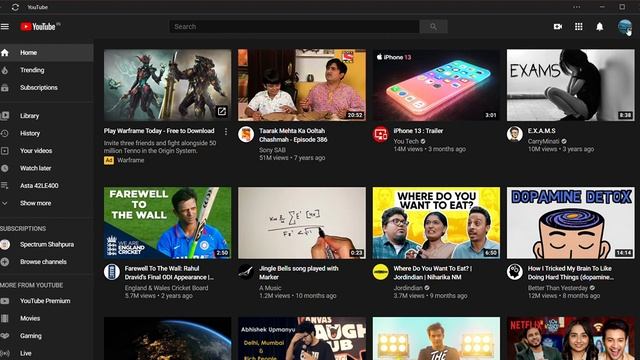Click the reload icon in title bar
Image resolution: width=640 pixels, height=360 pixels.
coord(15,7)
